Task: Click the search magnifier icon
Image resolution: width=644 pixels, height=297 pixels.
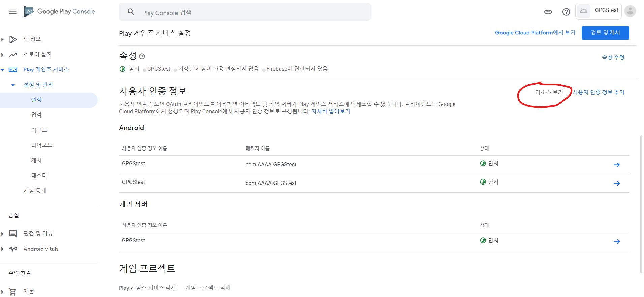Action: pyautogui.click(x=131, y=12)
